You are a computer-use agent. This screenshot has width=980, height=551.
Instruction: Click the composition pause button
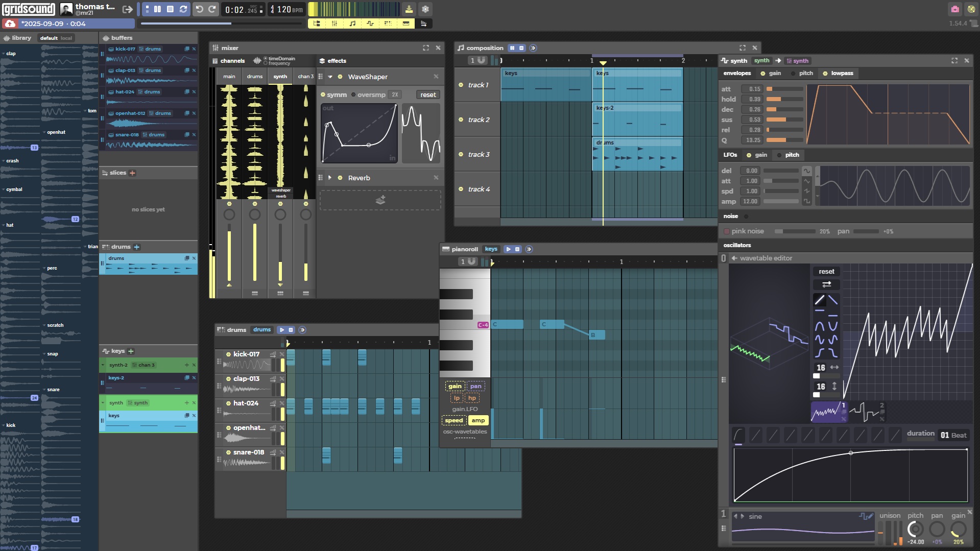tap(512, 48)
